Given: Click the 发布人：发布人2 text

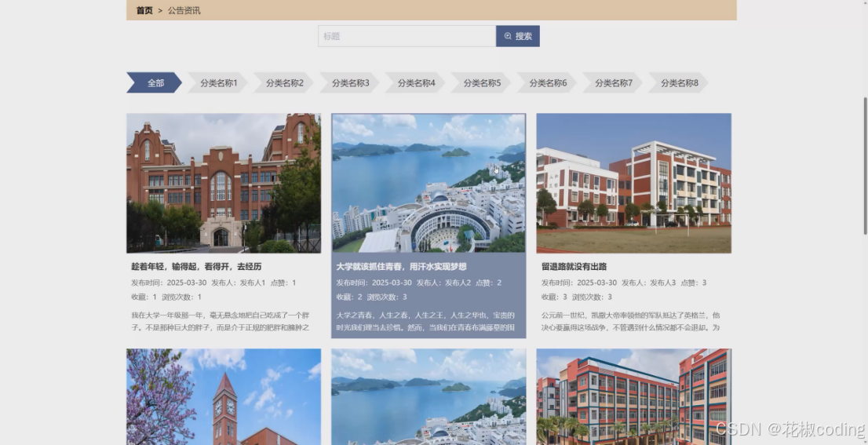Looking at the screenshot, I should [x=443, y=283].
